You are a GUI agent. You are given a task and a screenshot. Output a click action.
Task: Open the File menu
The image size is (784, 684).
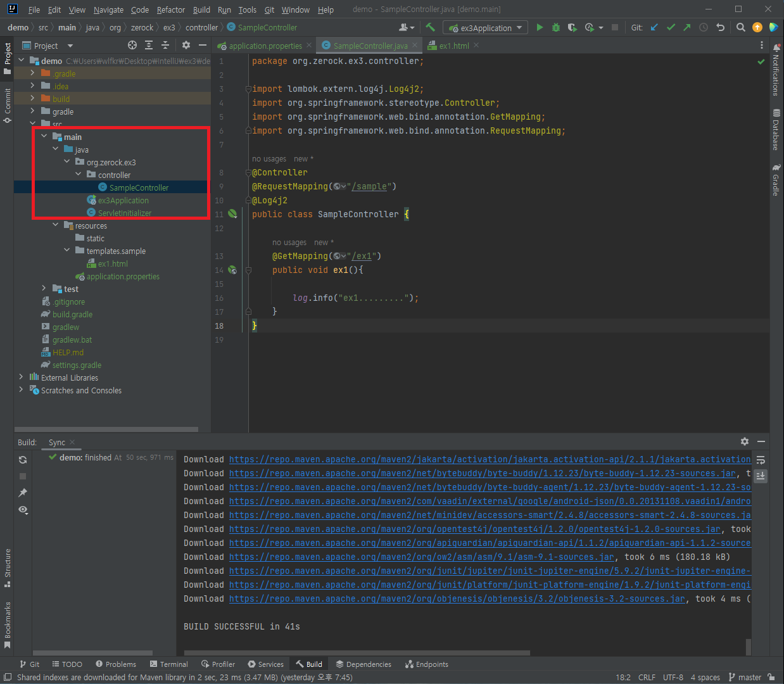pyautogui.click(x=34, y=9)
